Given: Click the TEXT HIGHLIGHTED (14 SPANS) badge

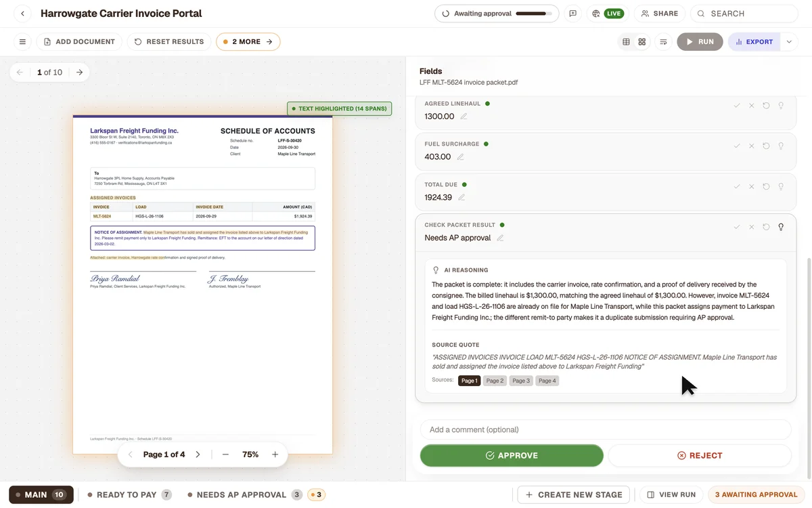Looking at the screenshot, I should point(340,108).
